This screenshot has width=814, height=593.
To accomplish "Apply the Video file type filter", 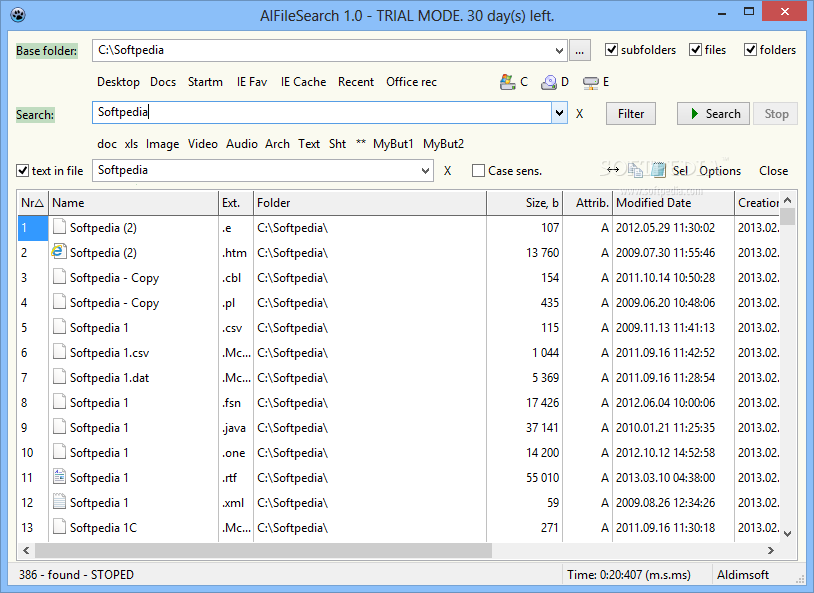I will pos(202,144).
